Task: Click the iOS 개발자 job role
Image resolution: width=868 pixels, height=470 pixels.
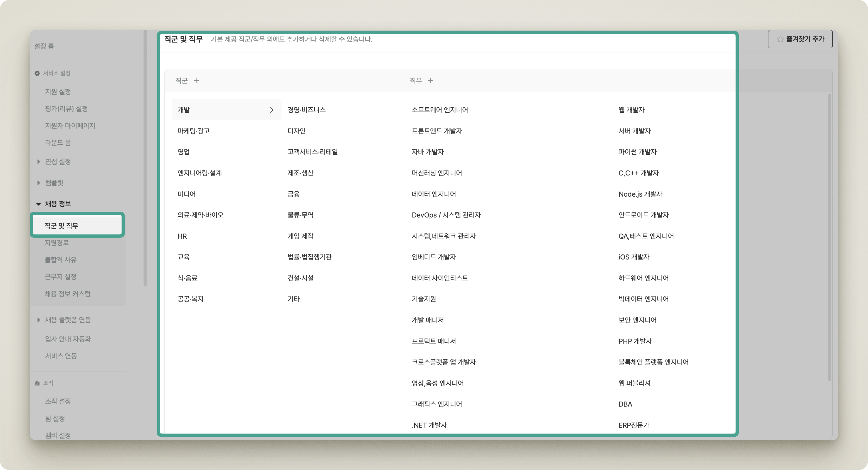Action: 633,257
